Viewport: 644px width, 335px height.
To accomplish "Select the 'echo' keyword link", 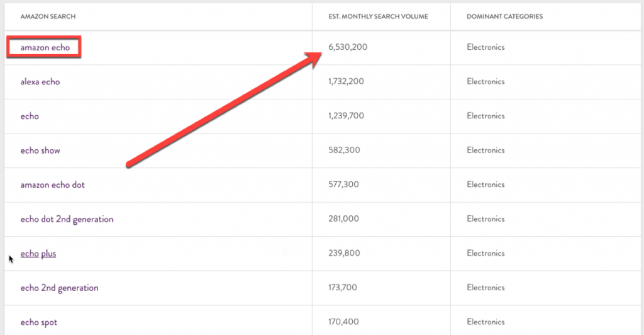I will [x=30, y=116].
